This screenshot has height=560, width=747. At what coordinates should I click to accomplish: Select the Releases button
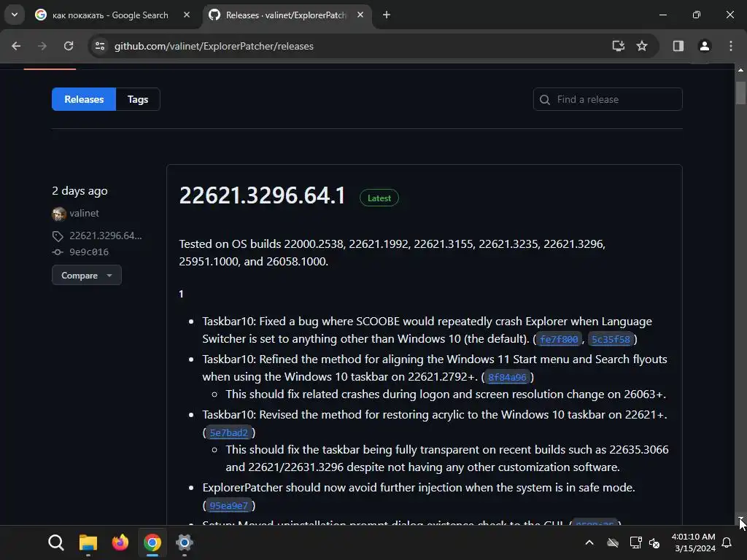tap(84, 99)
